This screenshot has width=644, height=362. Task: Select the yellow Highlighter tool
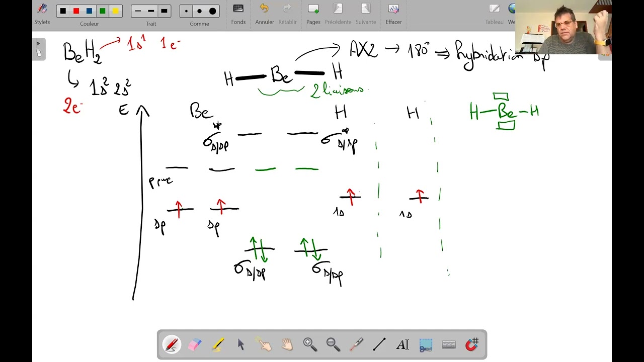pos(218,344)
